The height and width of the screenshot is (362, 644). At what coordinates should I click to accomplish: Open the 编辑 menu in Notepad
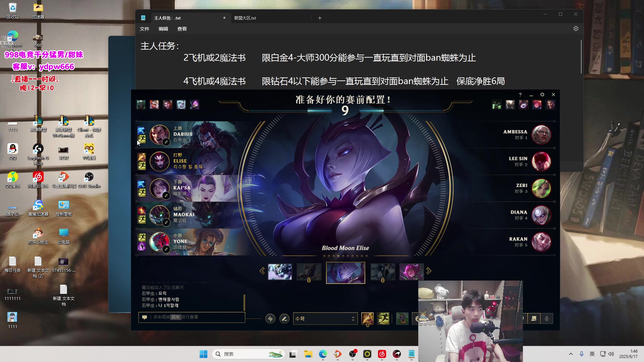(163, 29)
